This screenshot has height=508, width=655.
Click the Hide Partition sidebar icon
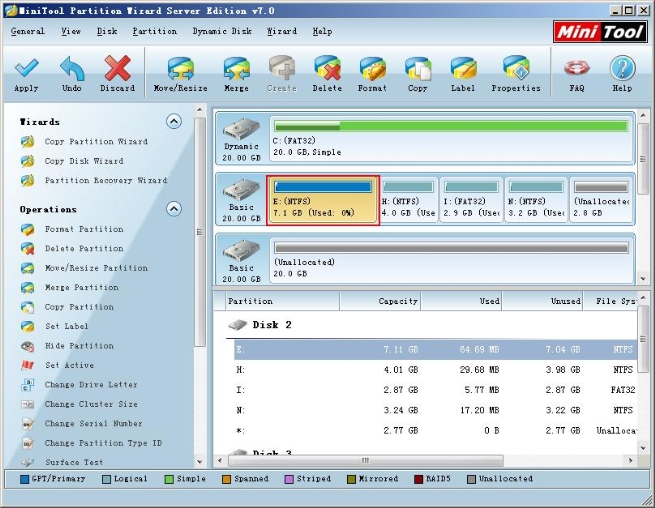point(28,346)
